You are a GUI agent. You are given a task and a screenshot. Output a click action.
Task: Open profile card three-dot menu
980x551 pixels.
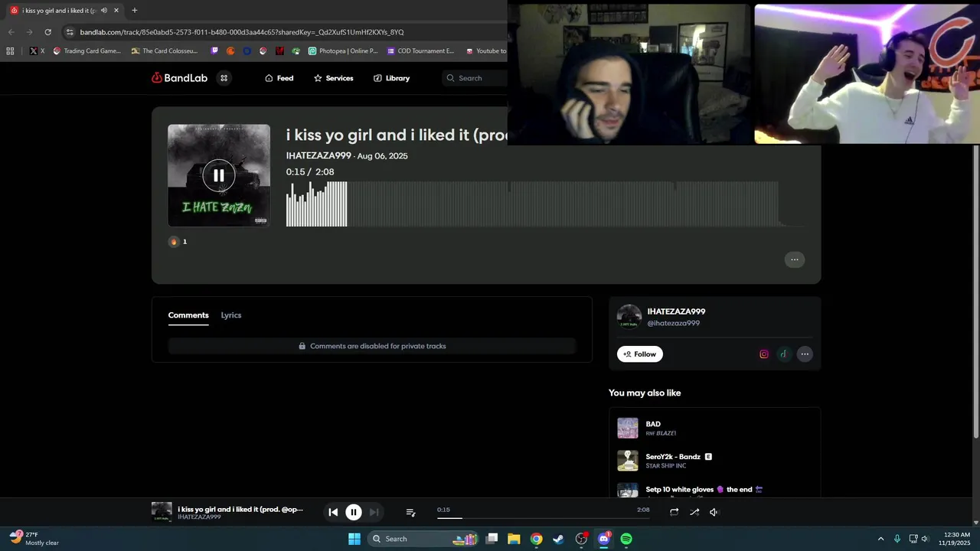point(805,354)
